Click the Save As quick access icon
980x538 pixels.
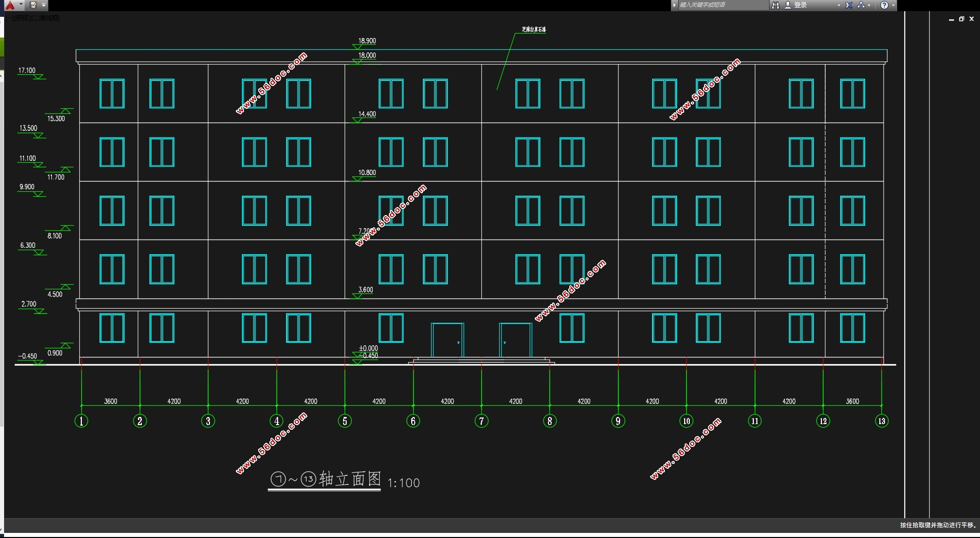[x=34, y=5]
